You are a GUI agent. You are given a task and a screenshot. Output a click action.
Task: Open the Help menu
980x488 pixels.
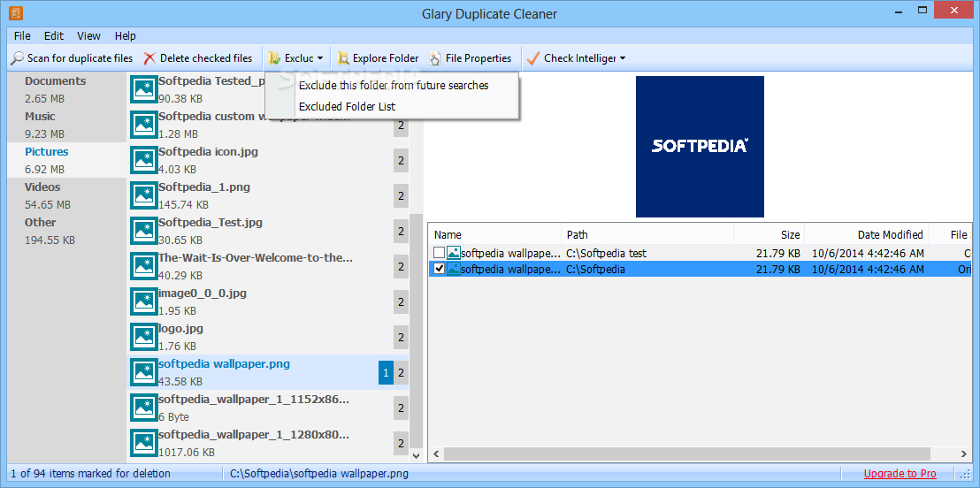tap(125, 35)
